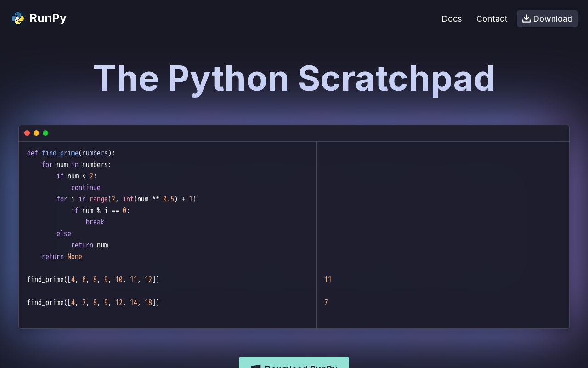Image resolution: width=588 pixels, height=368 pixels.
Task: Click the yellow dot in editor title bar
Action: [36, 133]
